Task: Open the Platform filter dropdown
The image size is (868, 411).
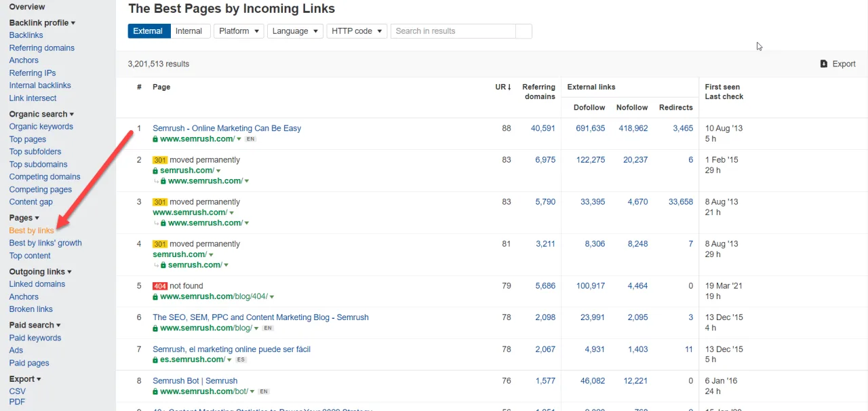Action: tap(238, 31)
